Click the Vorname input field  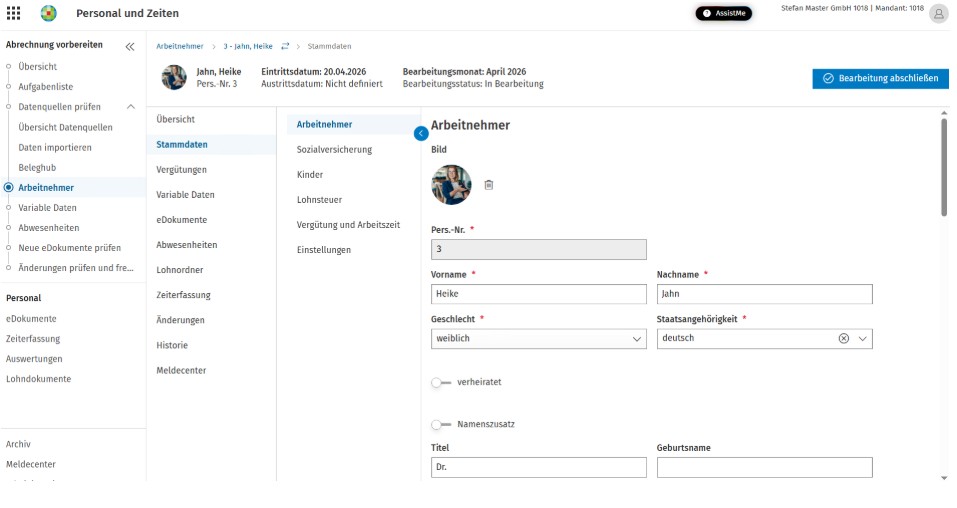click(538, 294)
